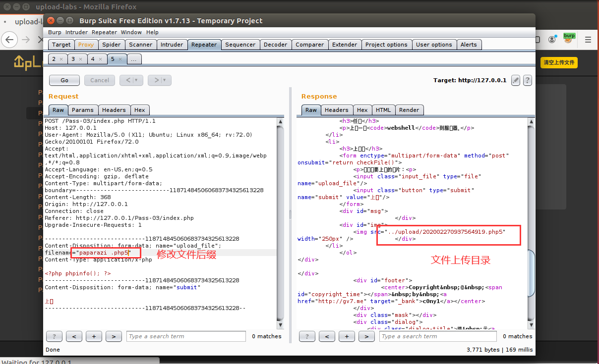Screen dimensions: 599x364
Task: Switch to the Target tool tab
Action: tap(61, 45)
